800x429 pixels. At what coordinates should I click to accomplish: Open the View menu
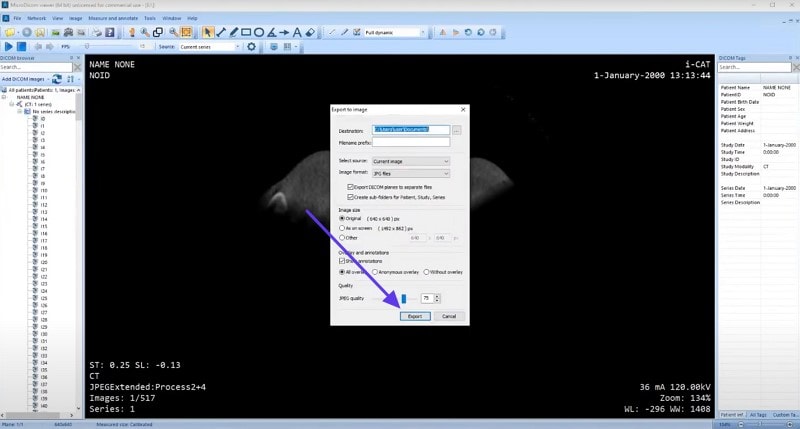57,18
